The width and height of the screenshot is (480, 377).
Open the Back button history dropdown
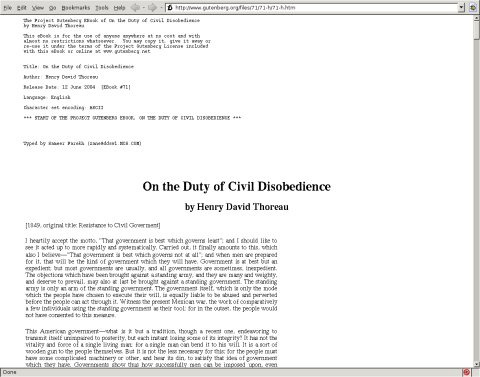(144, 7)
